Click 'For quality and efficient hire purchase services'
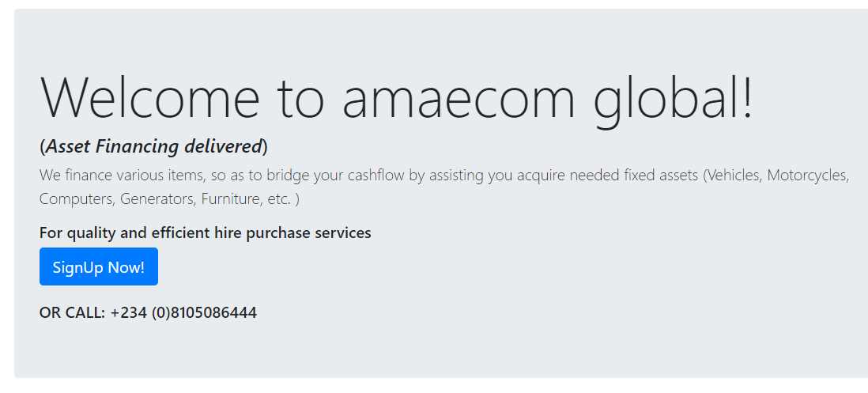Screen dimensions: 868x393 pyautogui.click(x=205, y=232)
